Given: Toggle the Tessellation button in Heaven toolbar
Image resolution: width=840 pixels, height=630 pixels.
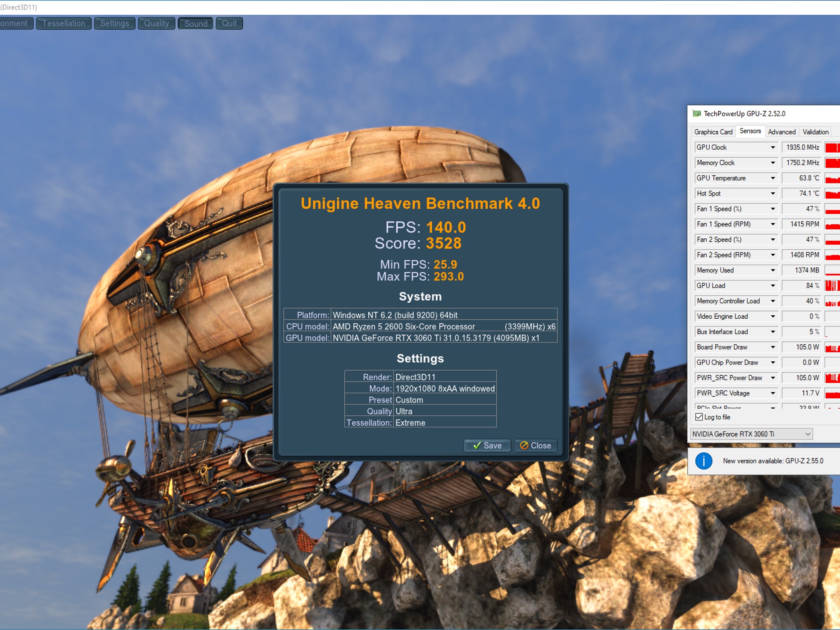Looking at the screenshot, I should click(64, 23).
